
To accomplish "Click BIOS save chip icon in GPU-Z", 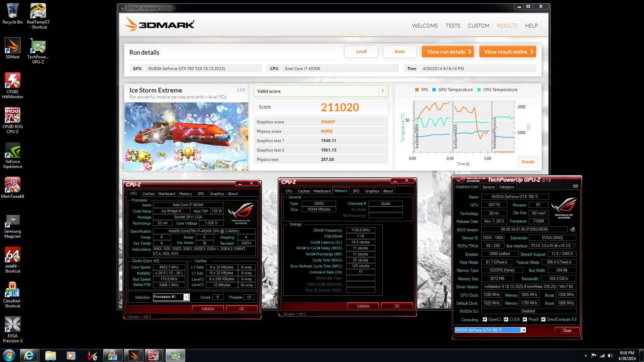I will [573, 230].
